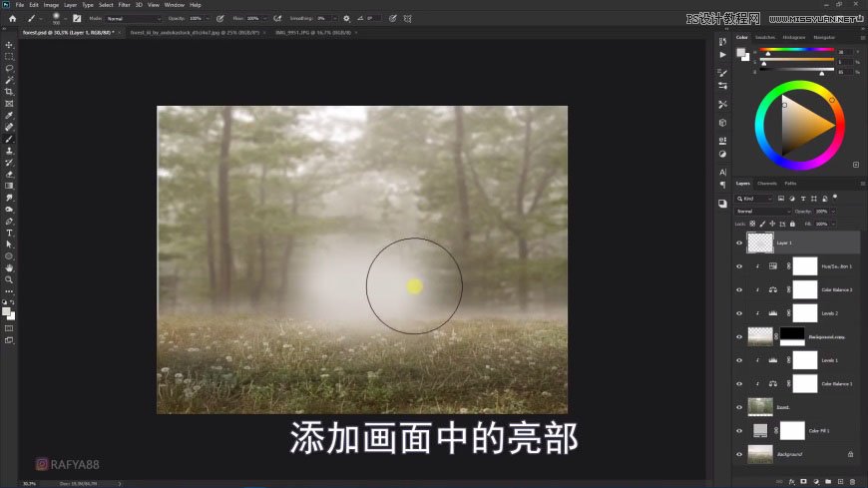Select the Hand tool

coord(9,268)
